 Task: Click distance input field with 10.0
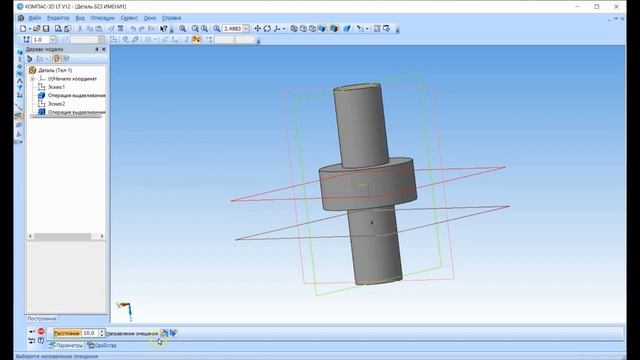point(90,333)
